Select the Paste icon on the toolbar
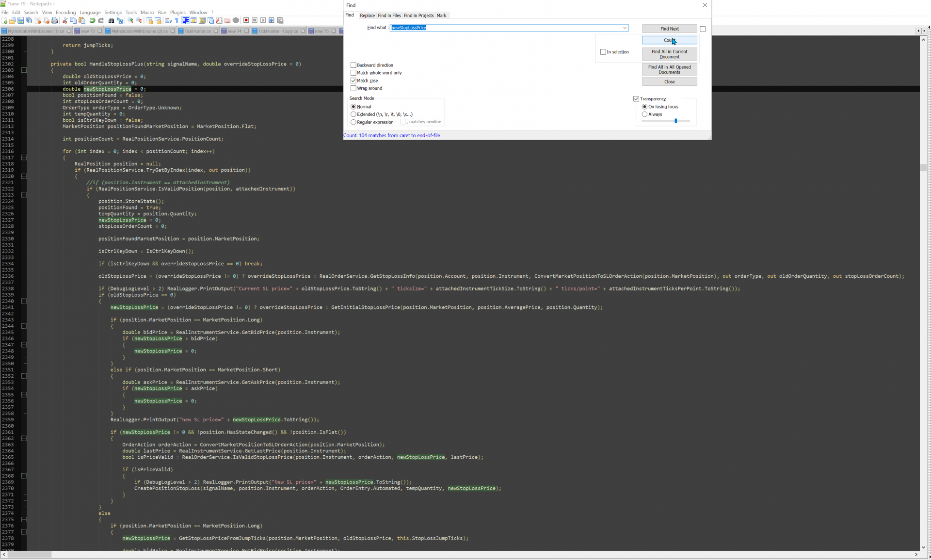The width and height of the screenshot is (931, 560). click(82, 20)
